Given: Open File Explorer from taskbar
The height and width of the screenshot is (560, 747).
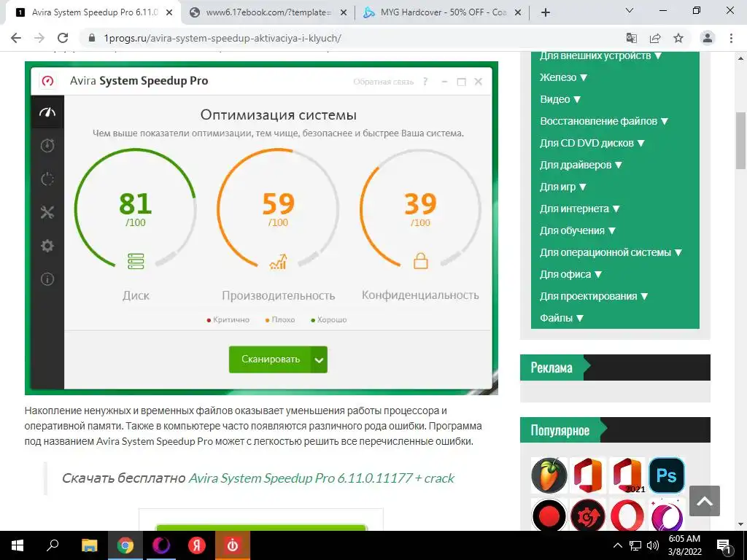Looking at the screenshot, I should [89, 545].
